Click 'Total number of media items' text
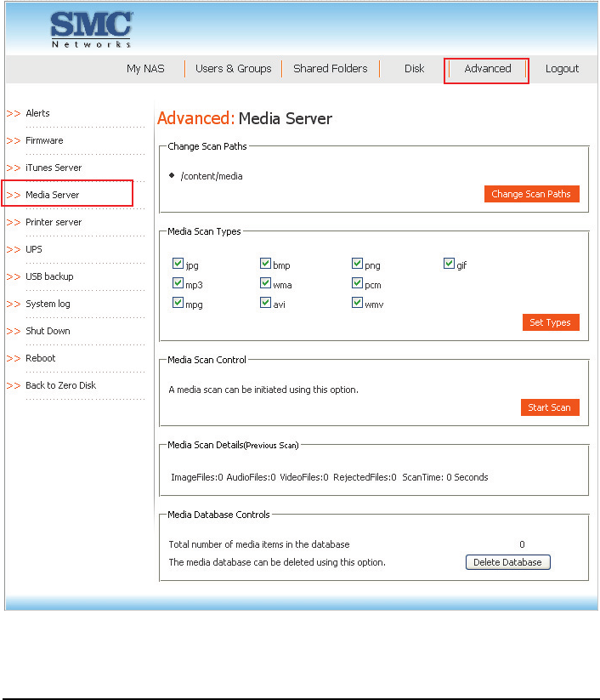The width and height of the screenshot is (600, 700). pyautogui.click(x=258, y=544)
